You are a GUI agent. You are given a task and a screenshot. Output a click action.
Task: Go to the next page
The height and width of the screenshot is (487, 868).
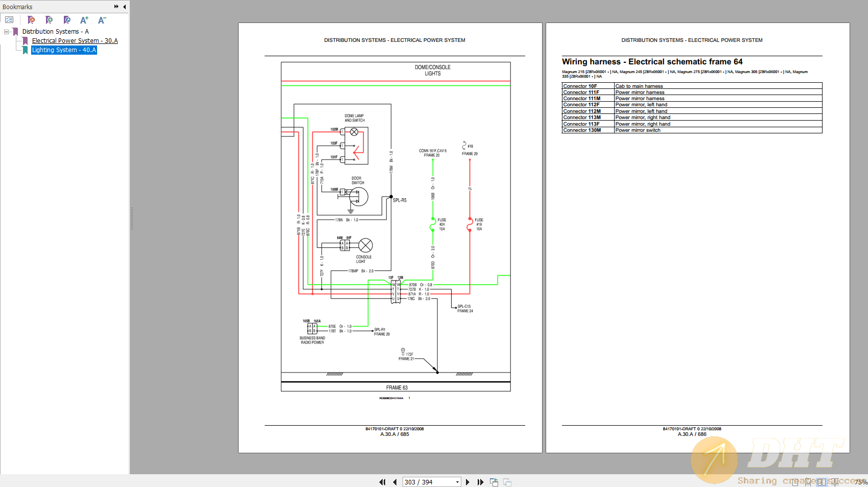pyautogui.click(x=467, y=481)
